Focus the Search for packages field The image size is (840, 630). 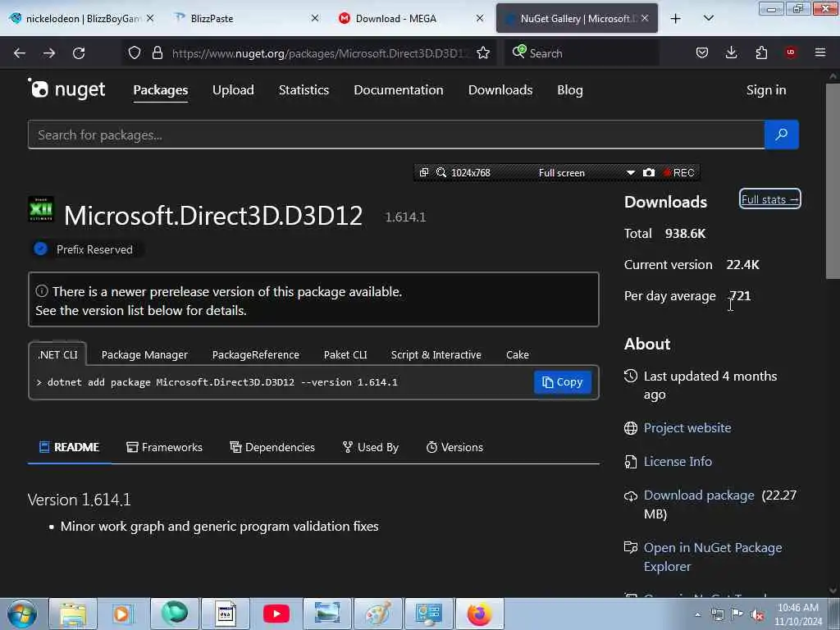[x=396, y=135]
